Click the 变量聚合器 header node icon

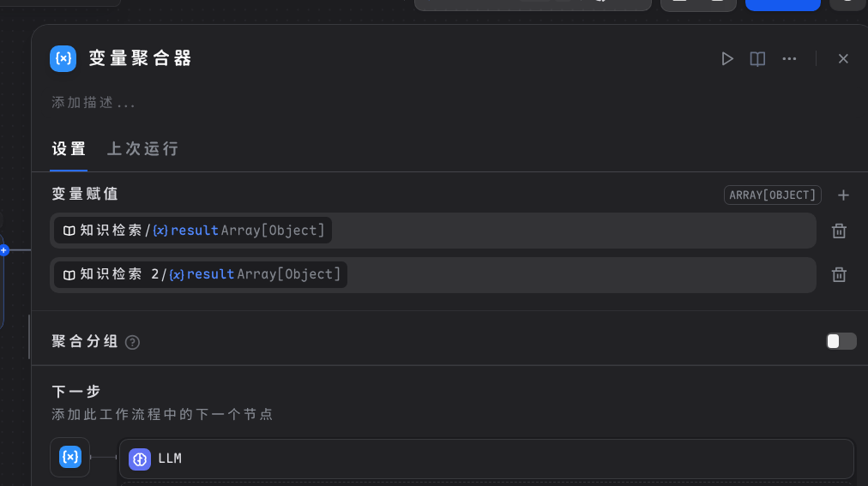click(x=63, y=58)
